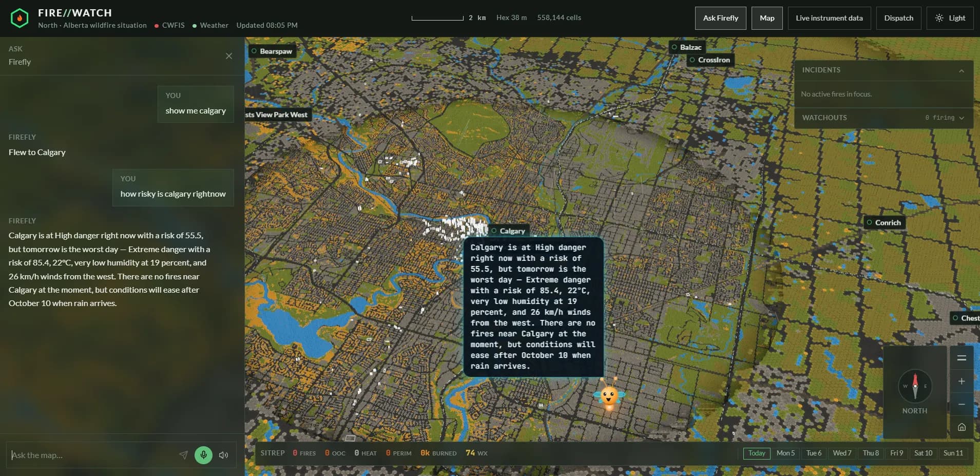The width and height of the screenshot is (980, 476).
Task: Click the CrossIron place marker
Action: pyautogui.click(x=710, y=60)
